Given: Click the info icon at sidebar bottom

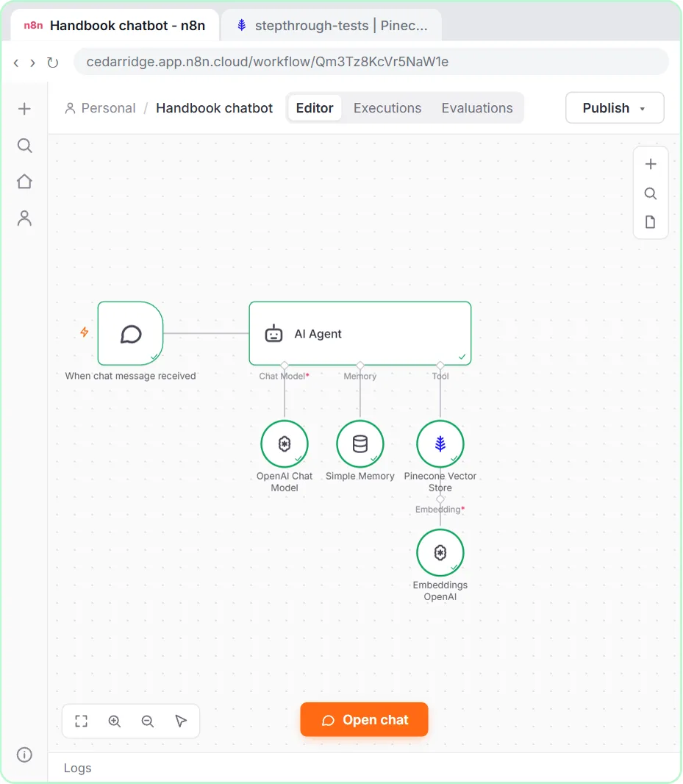Looking at the screenshot, I should pos(24,755).
